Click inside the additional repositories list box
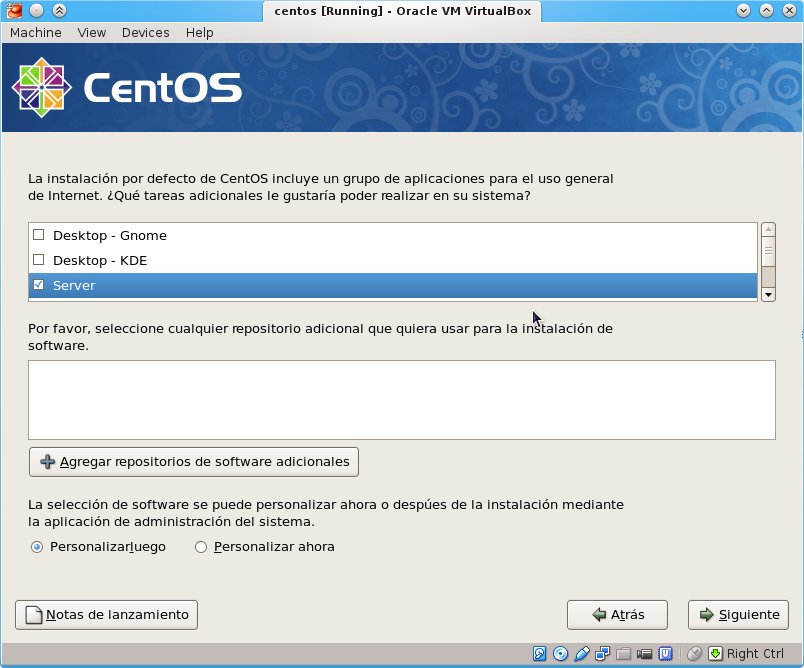Screen dimensions: 804x668 coord(402,400)
